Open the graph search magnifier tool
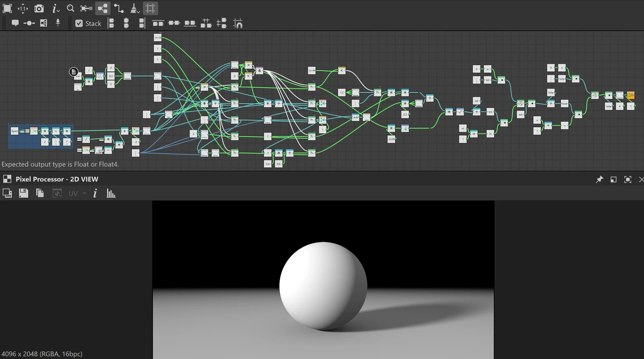This screenshot has height=359, width=644. (x=70, y=8)
